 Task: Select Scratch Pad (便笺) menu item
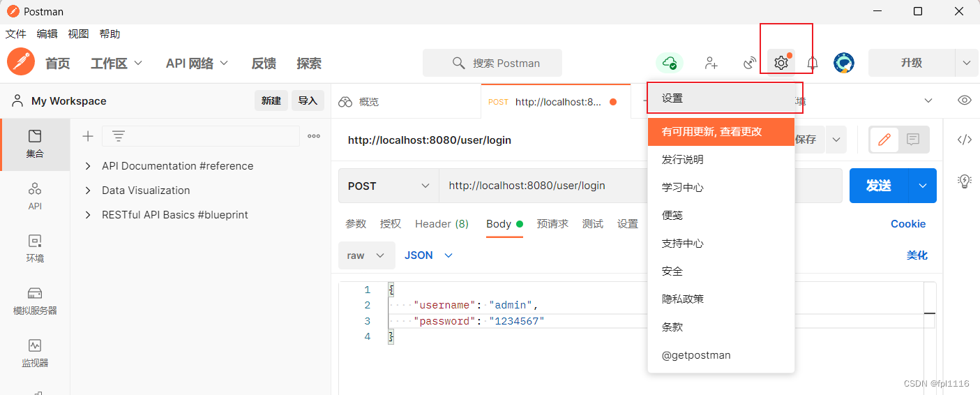(721, 216)
